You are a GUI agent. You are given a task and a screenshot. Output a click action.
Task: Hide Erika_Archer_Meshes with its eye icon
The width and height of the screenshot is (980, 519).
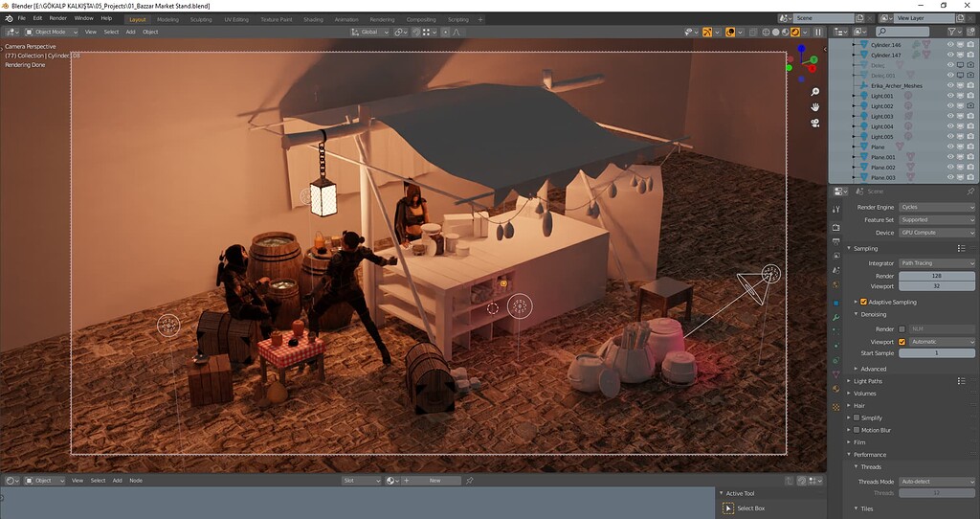[950, 85]
